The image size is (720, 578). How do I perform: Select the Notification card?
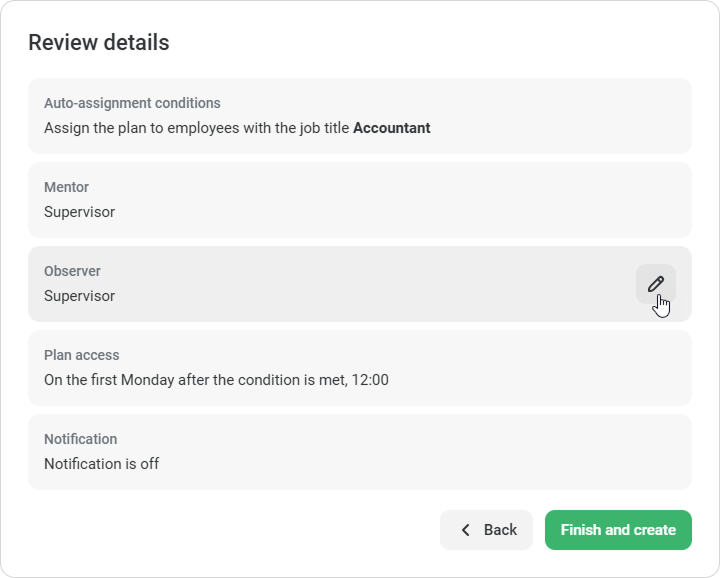pos(360,452)
